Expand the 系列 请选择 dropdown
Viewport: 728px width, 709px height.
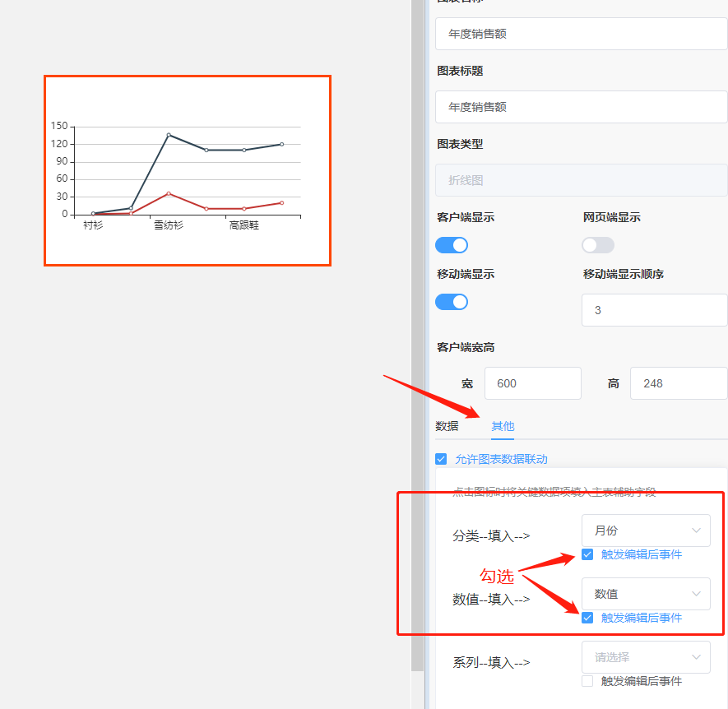point(646,657)
